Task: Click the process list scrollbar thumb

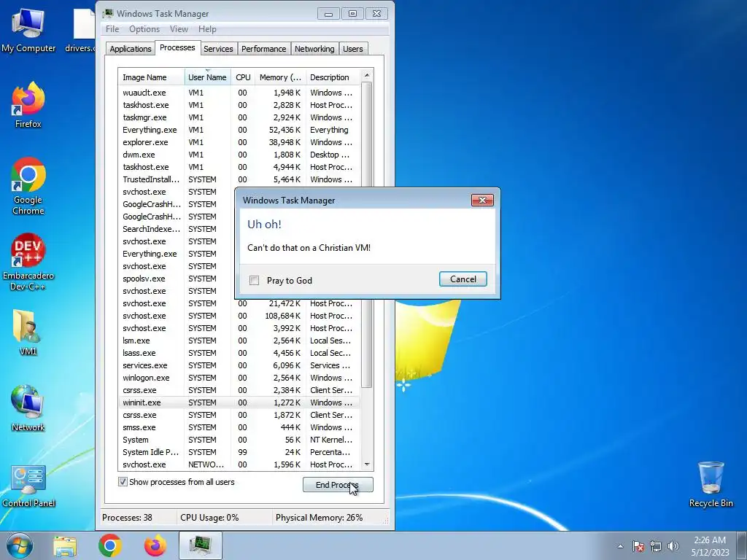Action: coord(366,234)
